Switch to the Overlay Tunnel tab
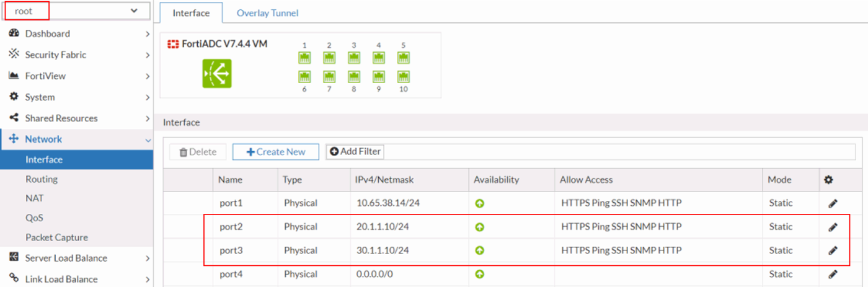Screen dimensions: 868x287 267,12
